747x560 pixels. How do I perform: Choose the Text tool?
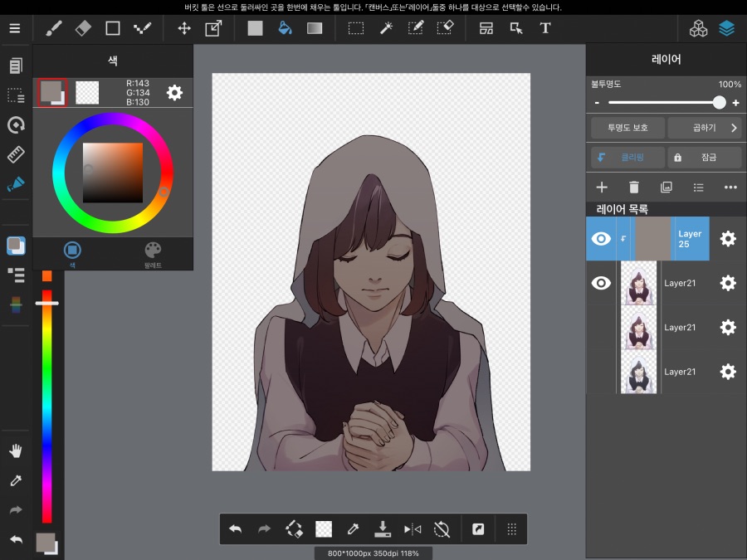coord(545,27)
